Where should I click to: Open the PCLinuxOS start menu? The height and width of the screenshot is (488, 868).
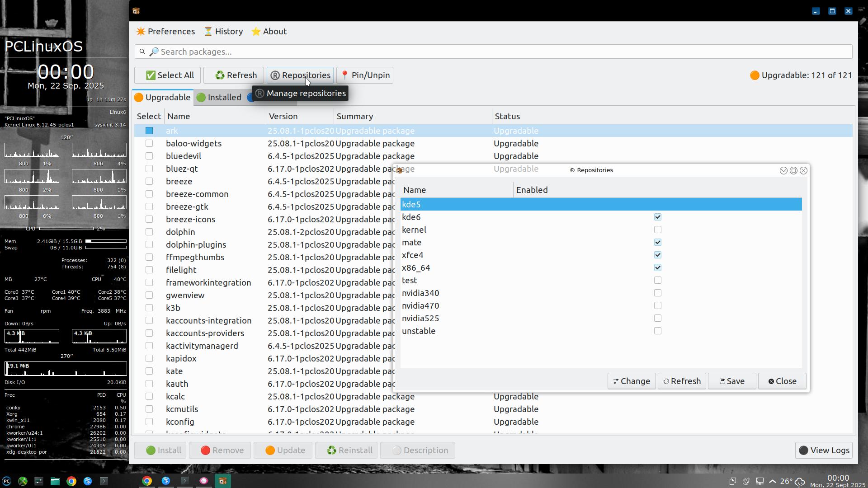[x=6, y=482]
